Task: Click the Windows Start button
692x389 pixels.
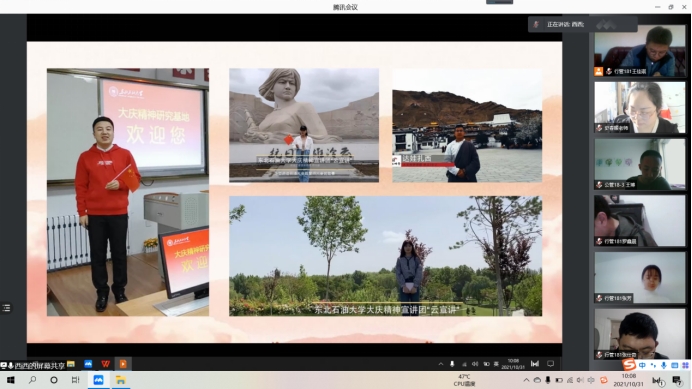Action: click(x=11, y=380)
